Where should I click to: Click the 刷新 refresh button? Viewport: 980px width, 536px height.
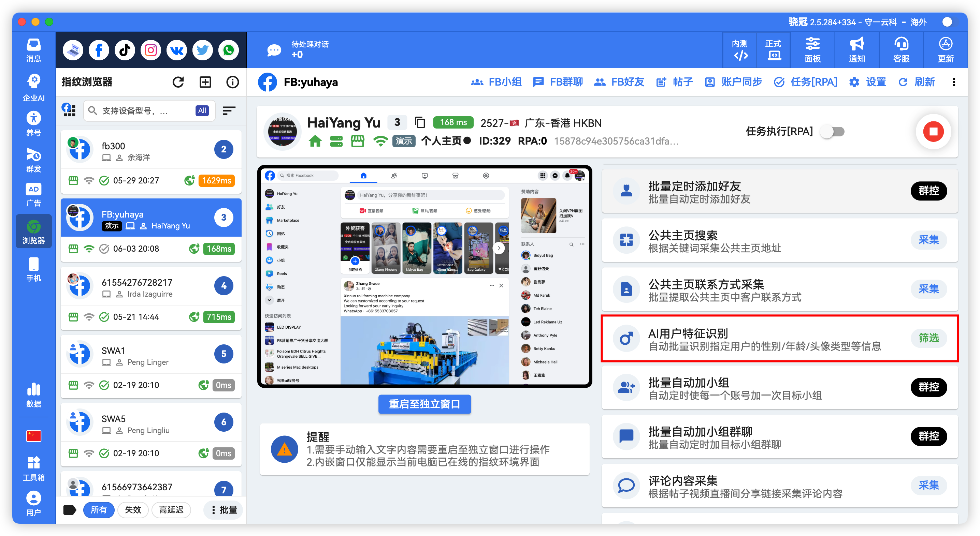[917, 82]
